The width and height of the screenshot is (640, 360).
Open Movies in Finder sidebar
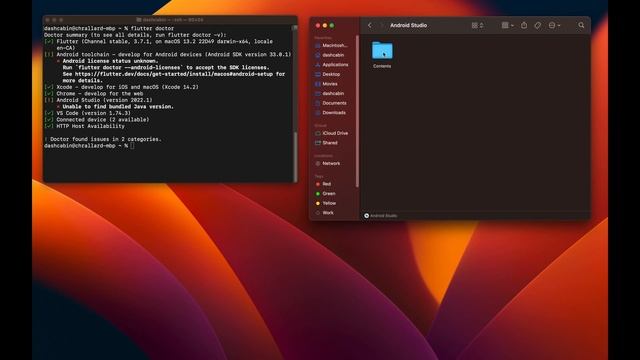pos(327,84)
